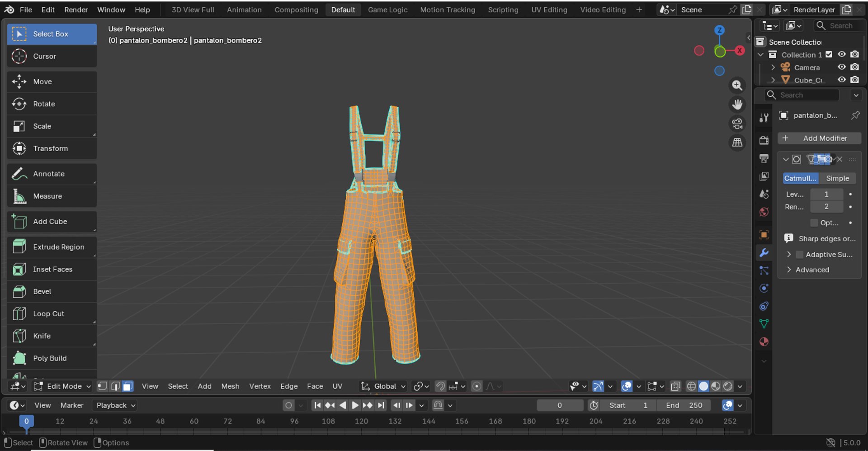The image size is (868, 451).
Task: Open the Edit Mode dropdown
Action: point(62,386)
